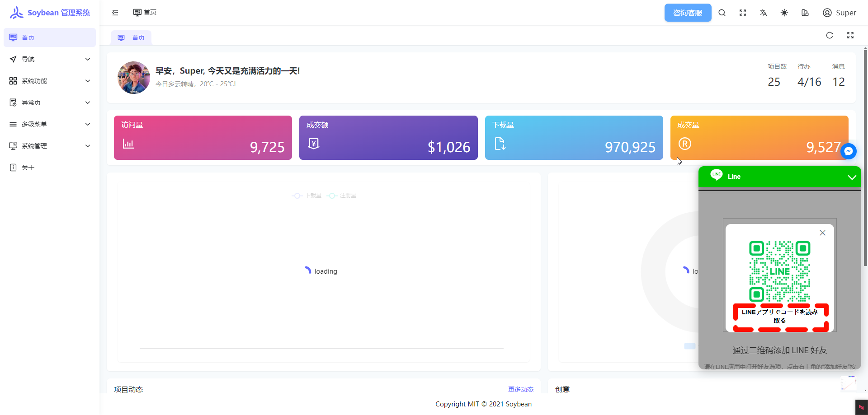Close the LINE QR code popup
Image resolution: width=868 pixels, height=415 pixels.
tap(822, 233)
